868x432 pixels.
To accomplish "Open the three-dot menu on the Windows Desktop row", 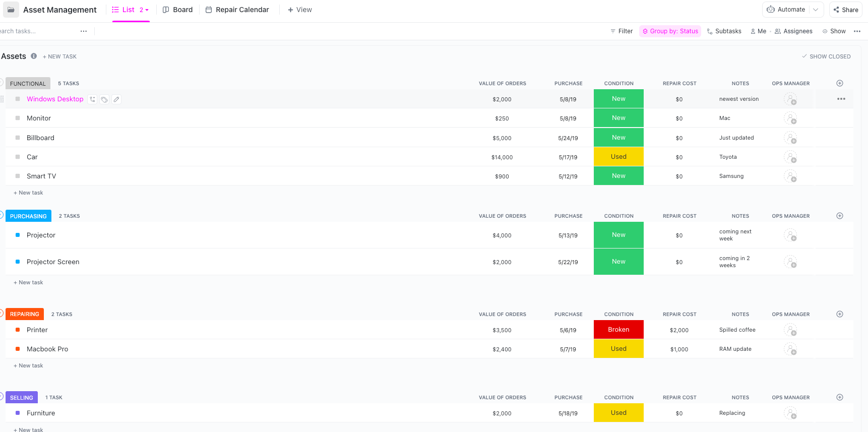I will pos(841,99).
